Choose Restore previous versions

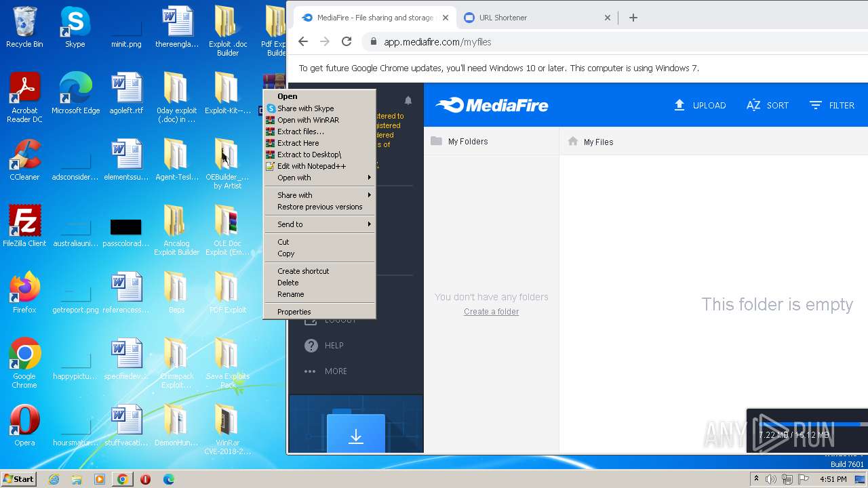[x=319, y=207]
